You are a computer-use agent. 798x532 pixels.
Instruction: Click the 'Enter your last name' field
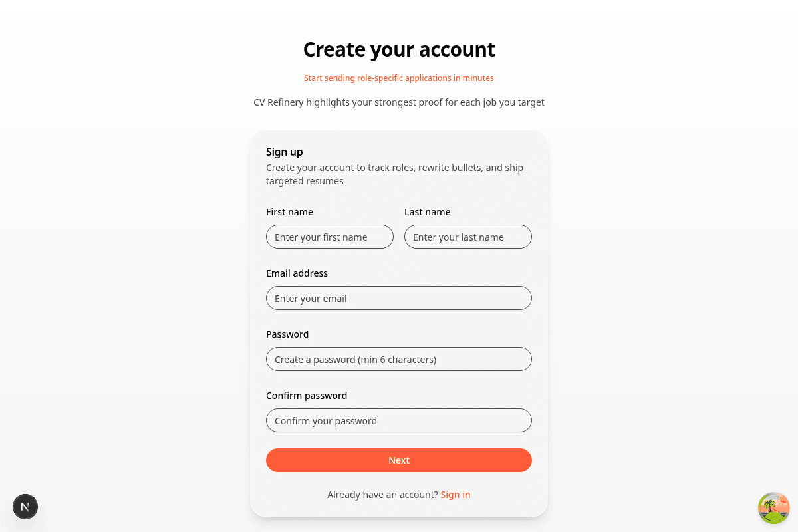point(467,237)
